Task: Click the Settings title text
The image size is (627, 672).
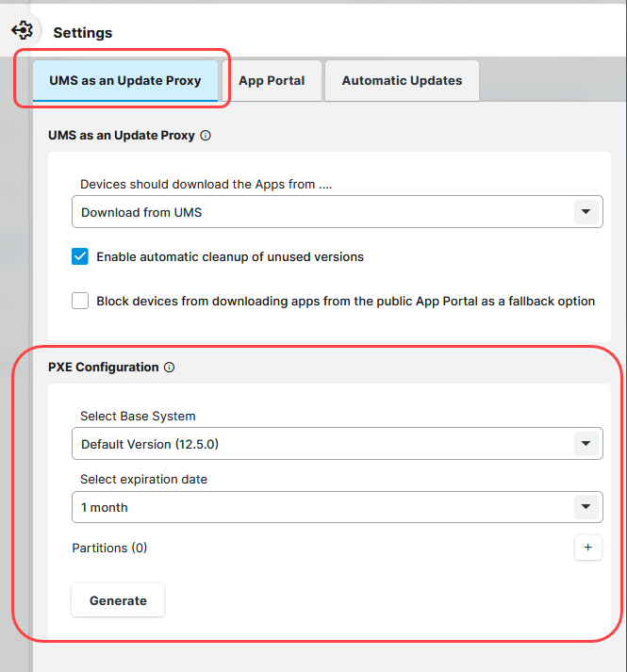Action: coord(83,33)
